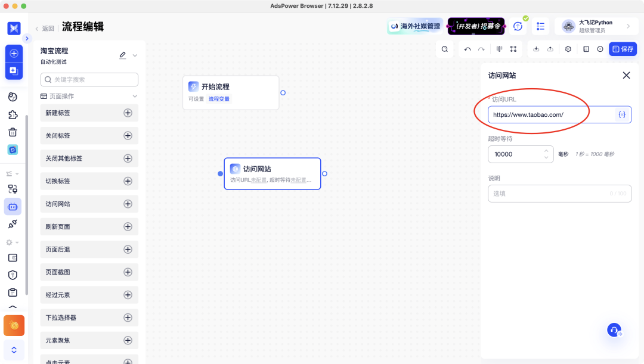
Task: Import a flow using the download icon
Action: 537,48
